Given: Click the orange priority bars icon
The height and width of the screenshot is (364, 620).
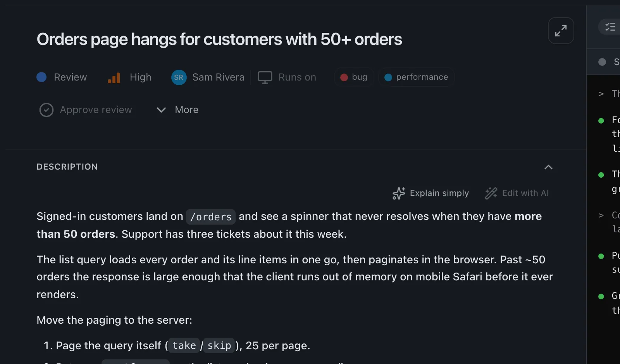Looking at the screenshot, I should (114, 78).
